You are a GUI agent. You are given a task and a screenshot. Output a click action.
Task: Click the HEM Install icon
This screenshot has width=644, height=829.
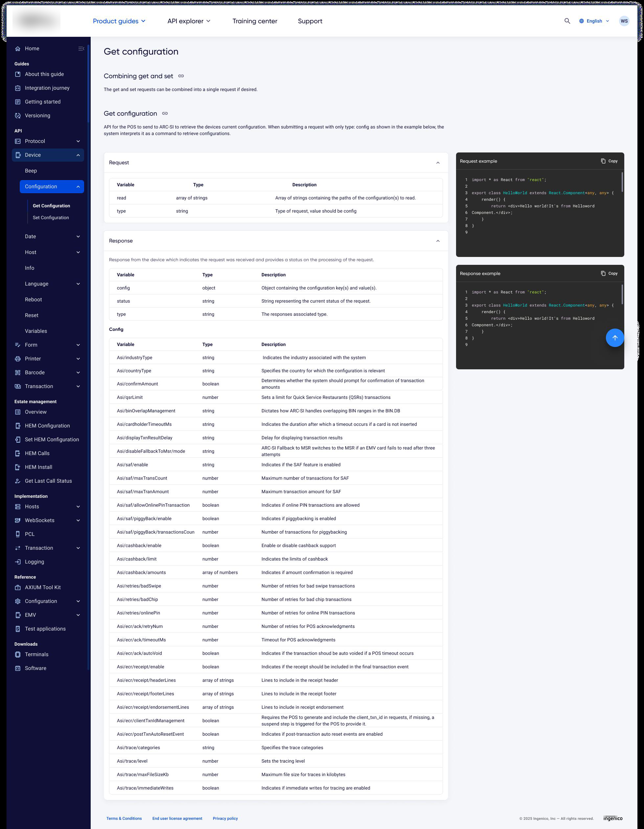(17, 467)
